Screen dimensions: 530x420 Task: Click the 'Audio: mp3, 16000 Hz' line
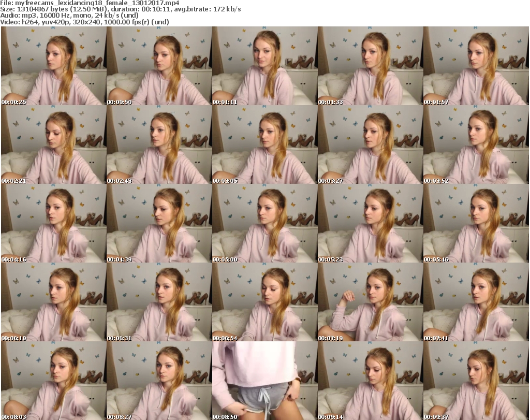pyautogui.click(x=69, y=16)
